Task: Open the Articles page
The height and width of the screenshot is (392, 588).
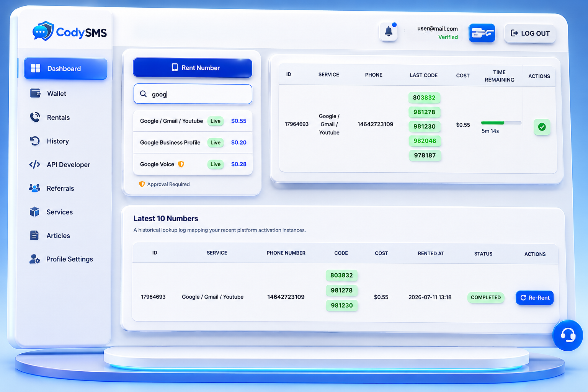Action: click(58, 235)
